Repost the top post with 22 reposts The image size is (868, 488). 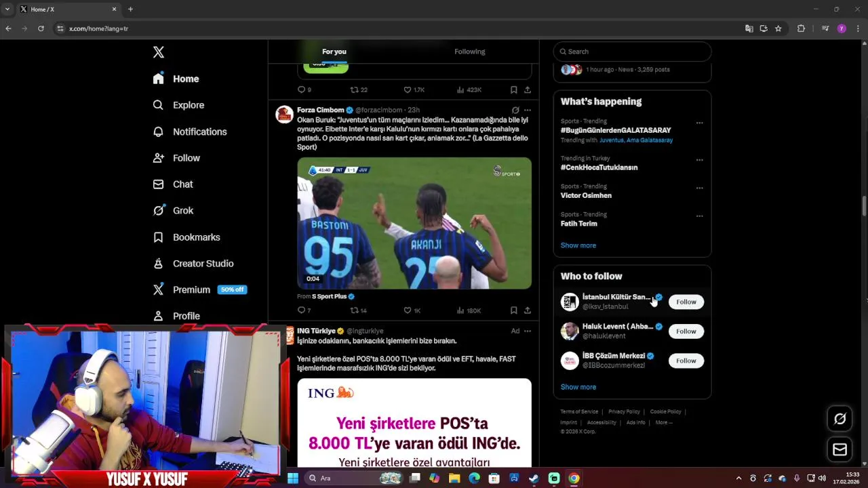point(359,89)
